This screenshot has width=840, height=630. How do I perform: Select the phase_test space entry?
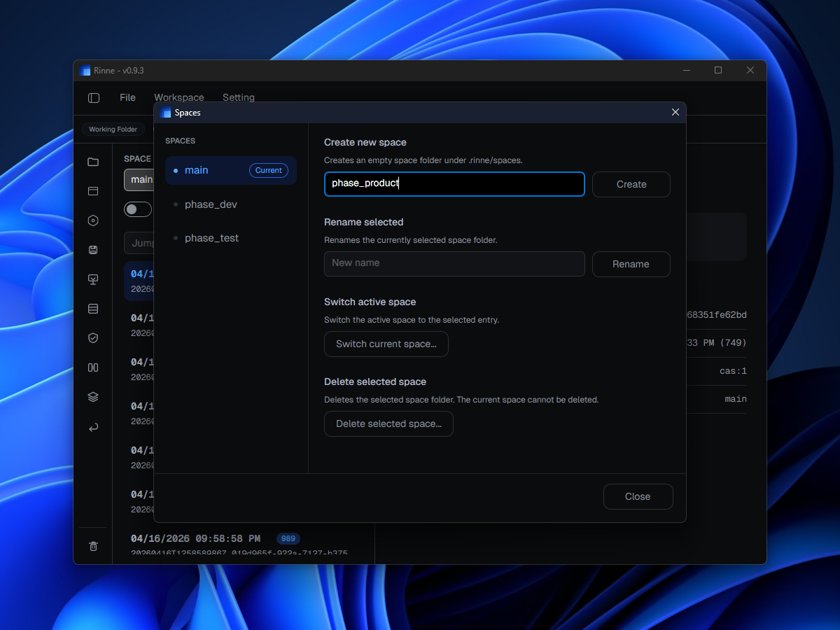(211, 237)
